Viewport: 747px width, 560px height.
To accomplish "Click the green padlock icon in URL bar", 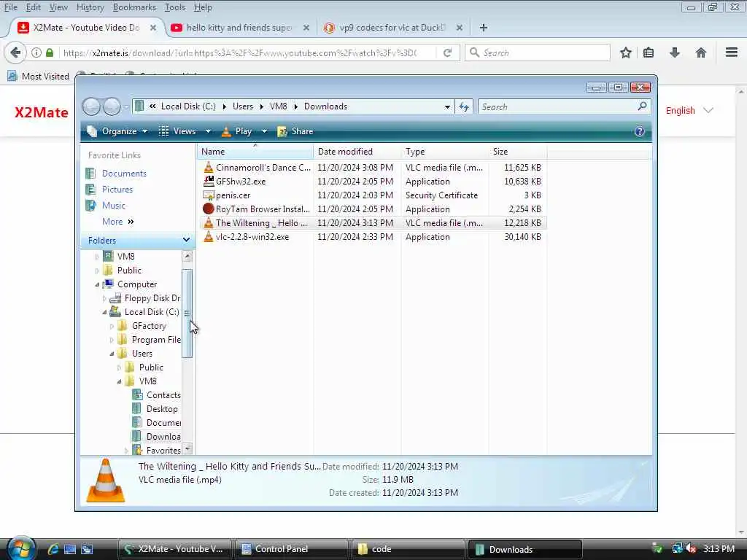I will [x=50, y=52].
